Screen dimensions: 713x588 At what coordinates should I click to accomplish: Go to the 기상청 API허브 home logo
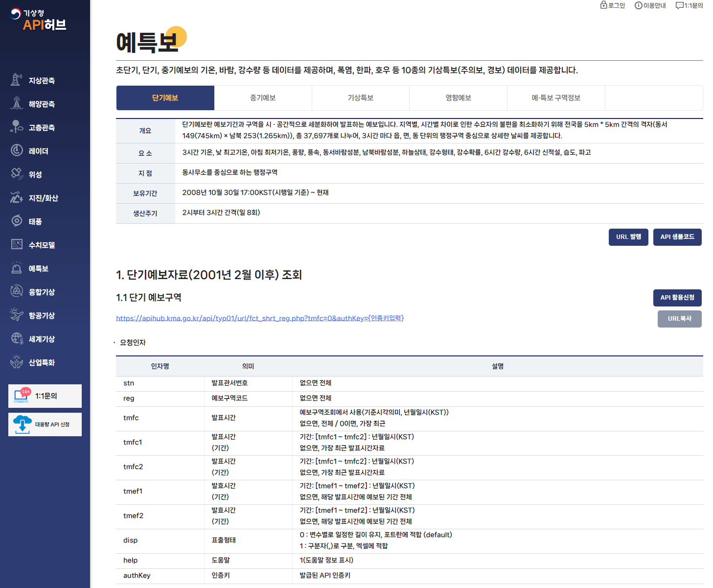coord(39,20)
